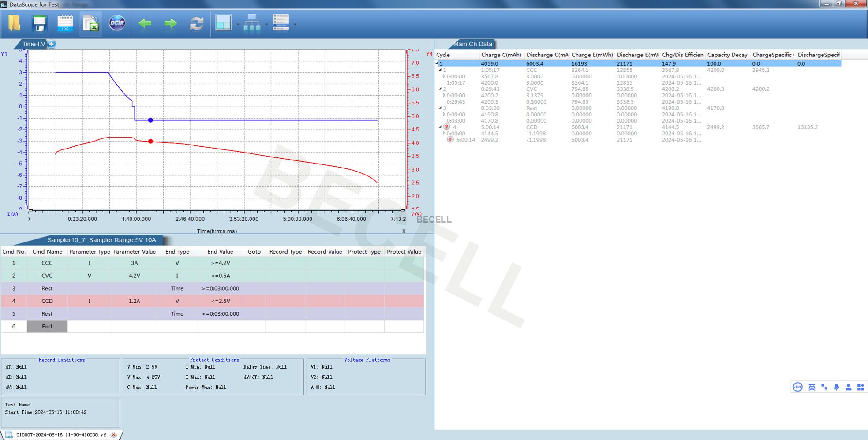The width and height of the screenshot is (868, 440).
Task: Select the Sampler10_7 Sampler Range tab
Action: coord(101,240)
